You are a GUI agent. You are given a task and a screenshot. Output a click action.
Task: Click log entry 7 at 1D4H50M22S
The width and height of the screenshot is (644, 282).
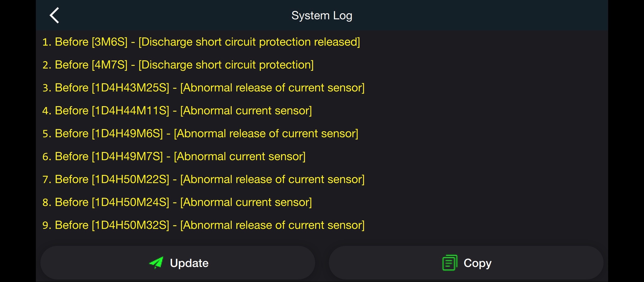(x=203, y=179)
